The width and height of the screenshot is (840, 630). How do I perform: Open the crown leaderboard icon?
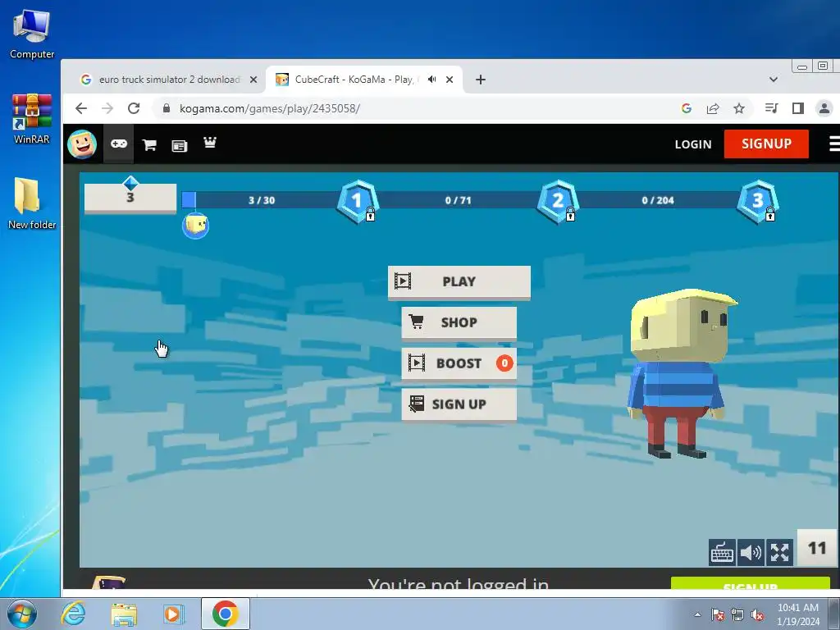tap(209, 142)
